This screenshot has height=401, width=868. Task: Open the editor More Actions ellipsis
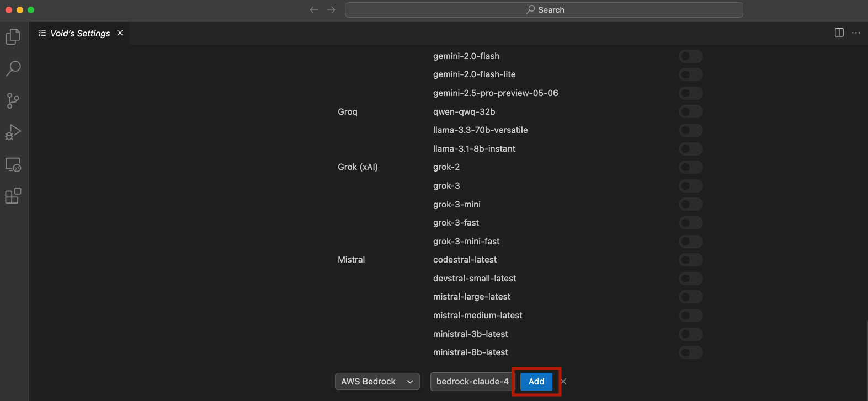coord(856,33)
